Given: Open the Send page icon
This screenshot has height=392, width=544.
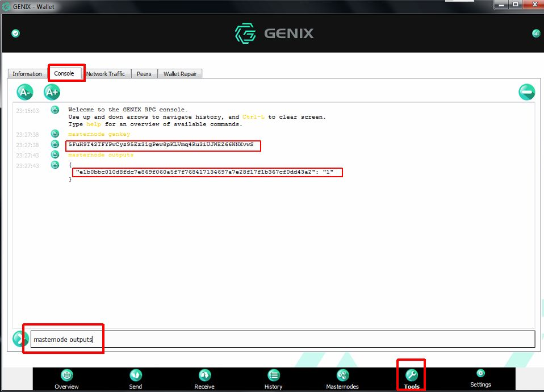Looking at the screenshot, I should pyautogui.click(x=136, y=375).
